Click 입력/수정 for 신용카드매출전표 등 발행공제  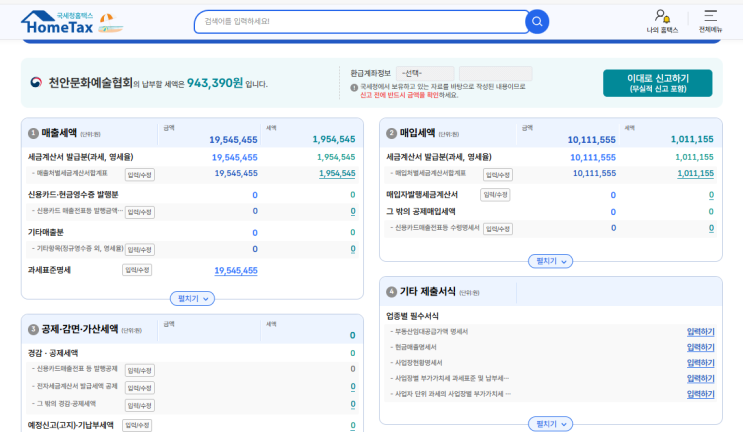click(x=140, y=370)
